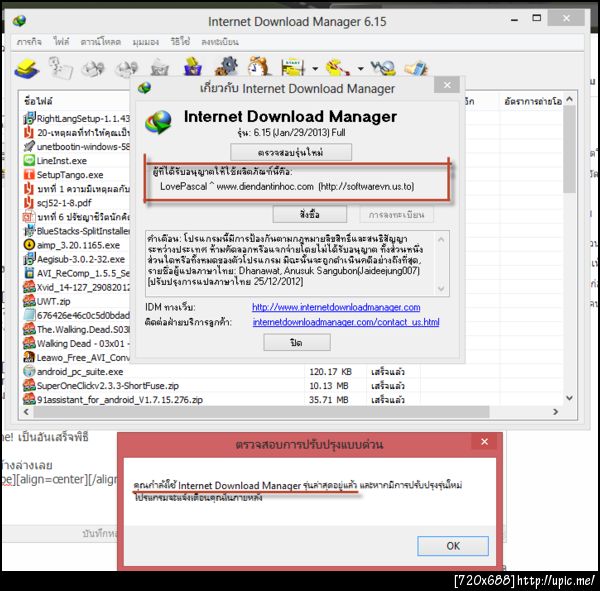
Task: Click the Start Queue toolbar icon
Action: click(293, 67)
